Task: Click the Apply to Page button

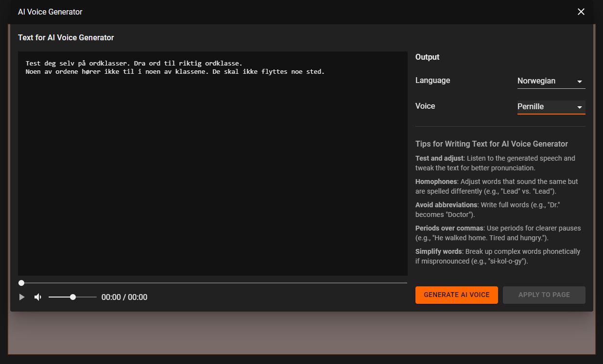Action: tap(544, 295)
